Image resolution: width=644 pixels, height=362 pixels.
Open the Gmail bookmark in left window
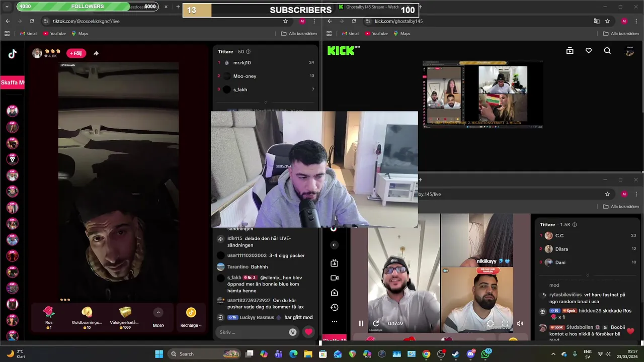(28, 33)
